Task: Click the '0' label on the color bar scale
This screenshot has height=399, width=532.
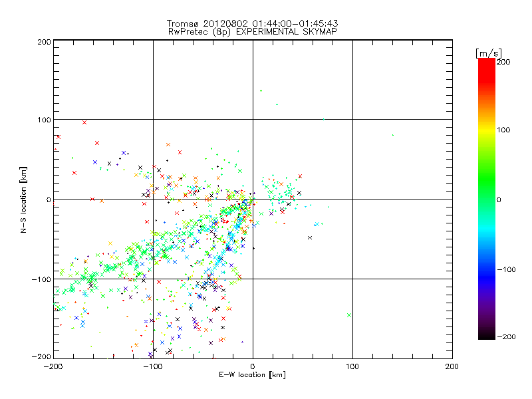Action: coord(499,200)
